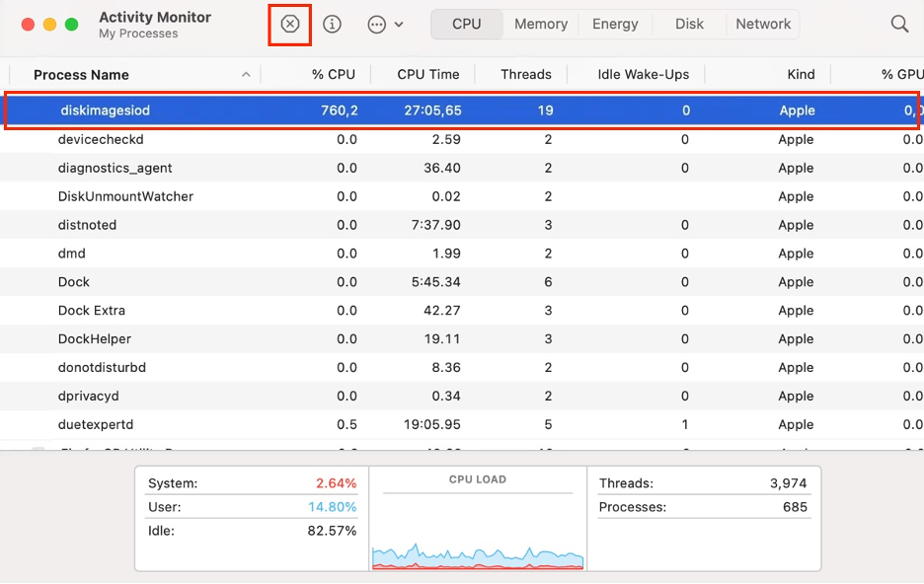Open the Inspect process info icon
This screenshot has width=924, height=584.
click(332, 24)
